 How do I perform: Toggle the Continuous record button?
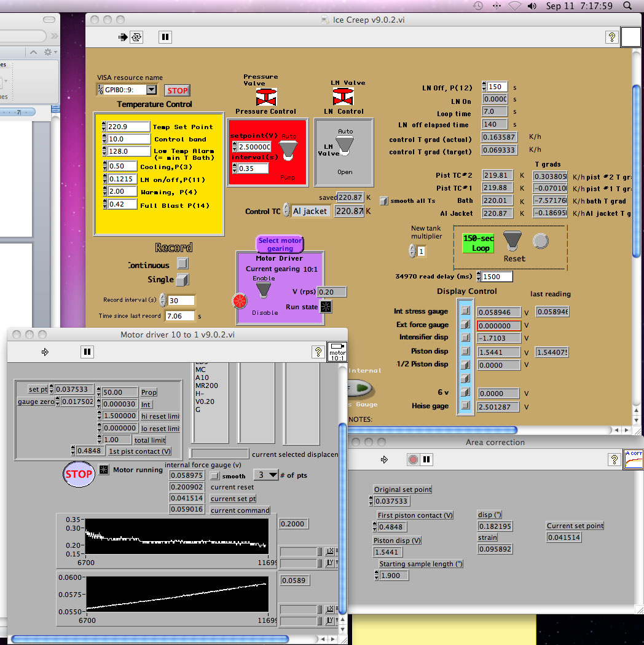click(183, 264)
